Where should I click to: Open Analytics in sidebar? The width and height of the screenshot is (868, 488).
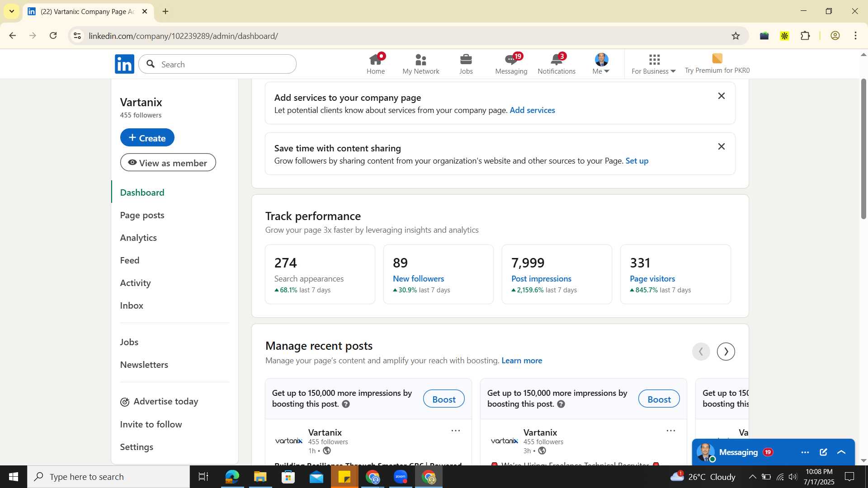click(138, 238)
